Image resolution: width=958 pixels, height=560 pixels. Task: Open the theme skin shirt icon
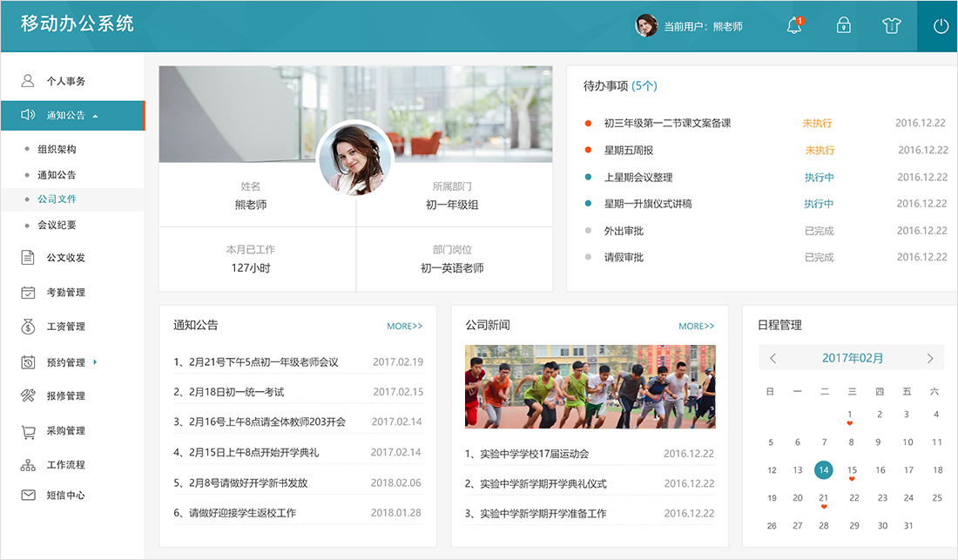[x=891, y=26]
